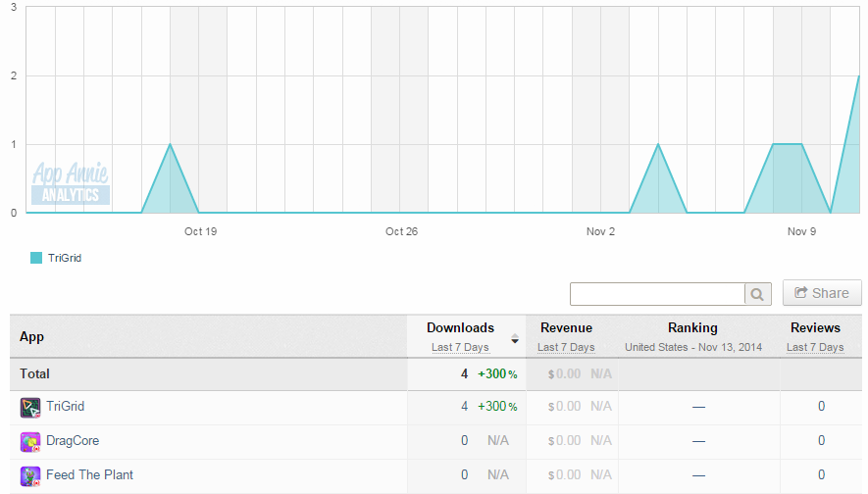Screen dimensions: 868x494
Task: Click the 'Oct 19' axis label
Action: pyautogui.click(x=200, y=231)
